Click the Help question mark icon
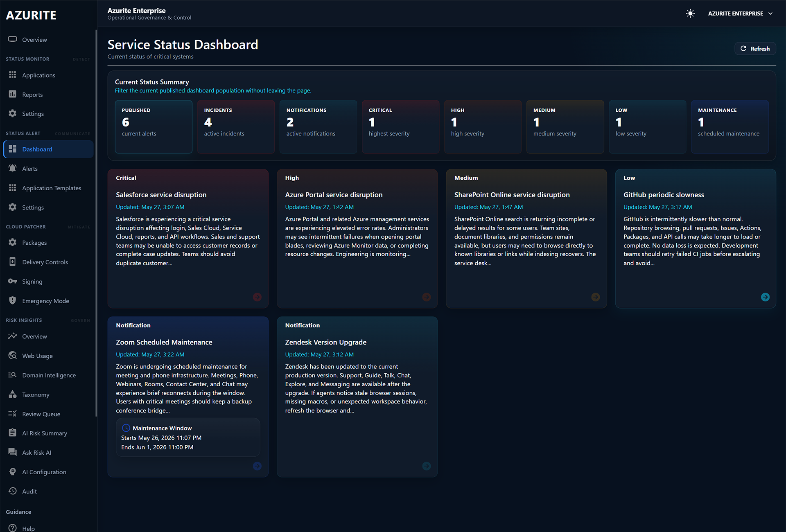The height and width of the screenshot is (532, 786). [13, 528]
